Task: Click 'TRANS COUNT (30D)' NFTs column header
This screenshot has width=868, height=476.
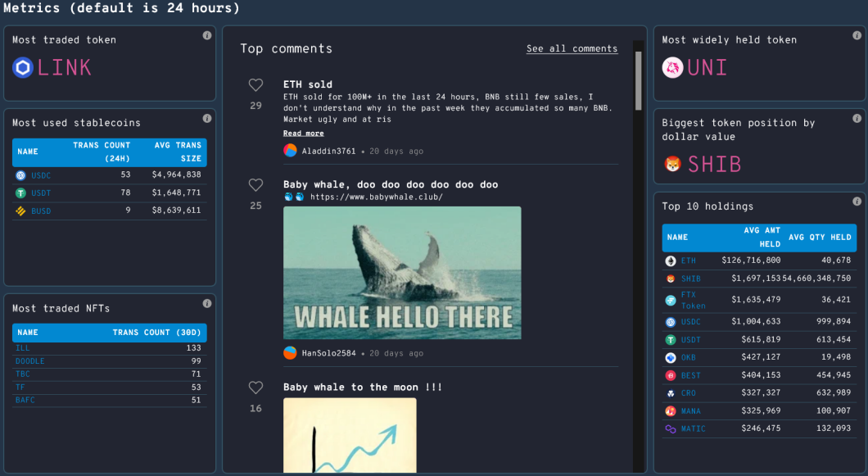Action: [x=156, y=333]
